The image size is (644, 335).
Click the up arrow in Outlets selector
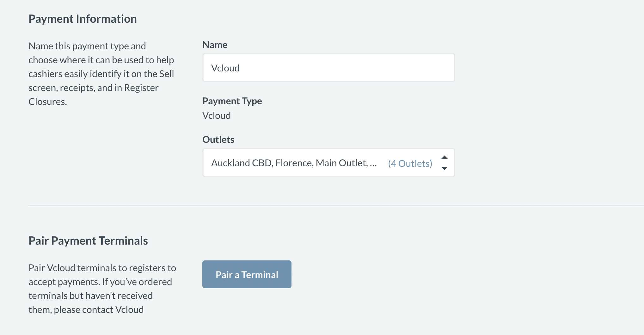444,157
